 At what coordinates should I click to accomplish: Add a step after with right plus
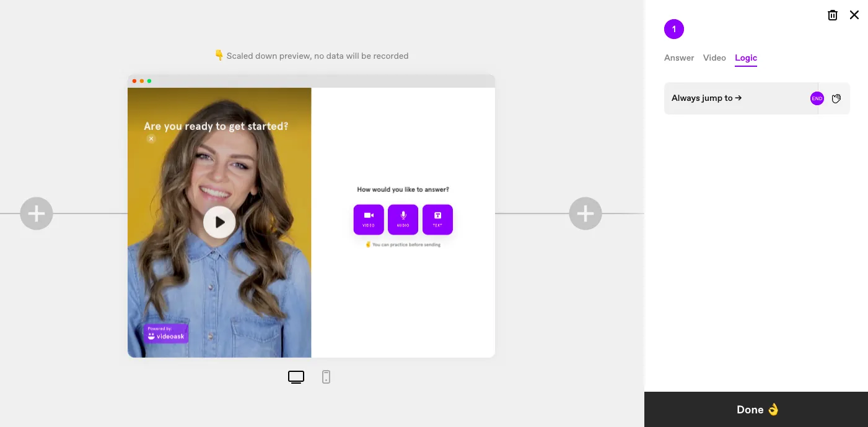coord(585,213)
